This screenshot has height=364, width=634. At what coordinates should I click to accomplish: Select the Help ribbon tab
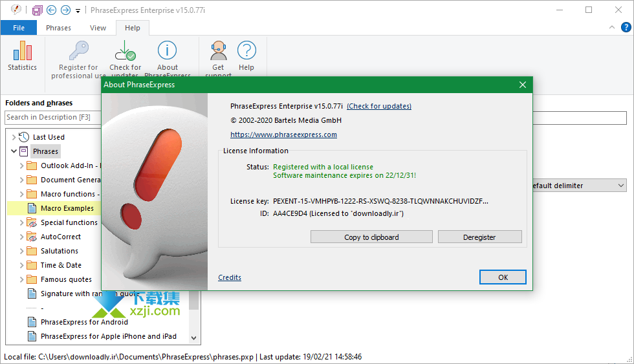pyautogui.click(x=132, y=28)
